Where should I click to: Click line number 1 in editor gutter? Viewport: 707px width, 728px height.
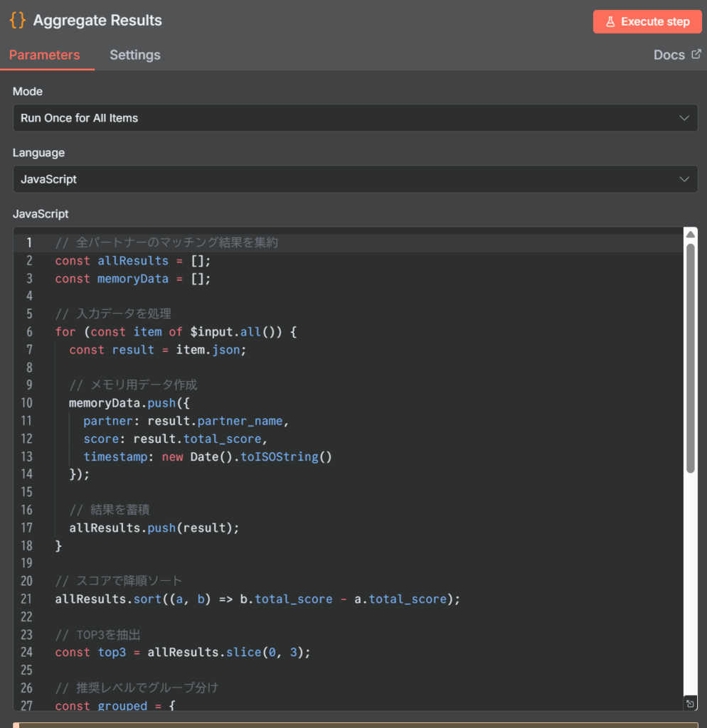(29, 243)
